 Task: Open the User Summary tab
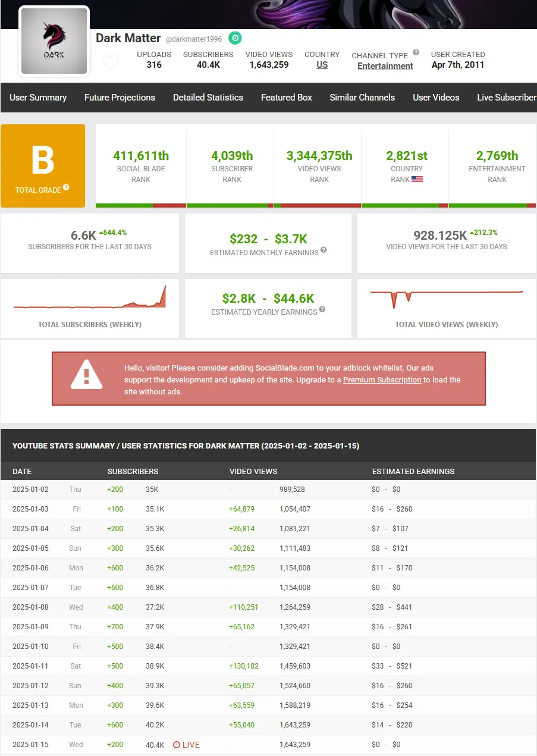click(x=38, y=98)
